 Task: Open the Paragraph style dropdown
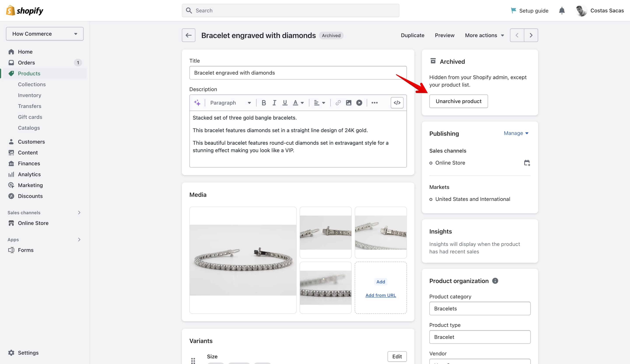(231, 103)
